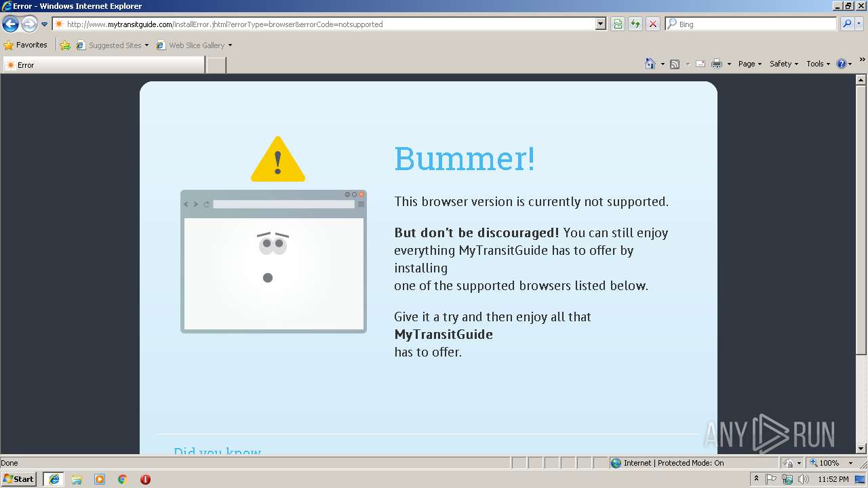Open the Windows Media Player taskbar icon
Screen dimensions: 868x488
point(100,479)
